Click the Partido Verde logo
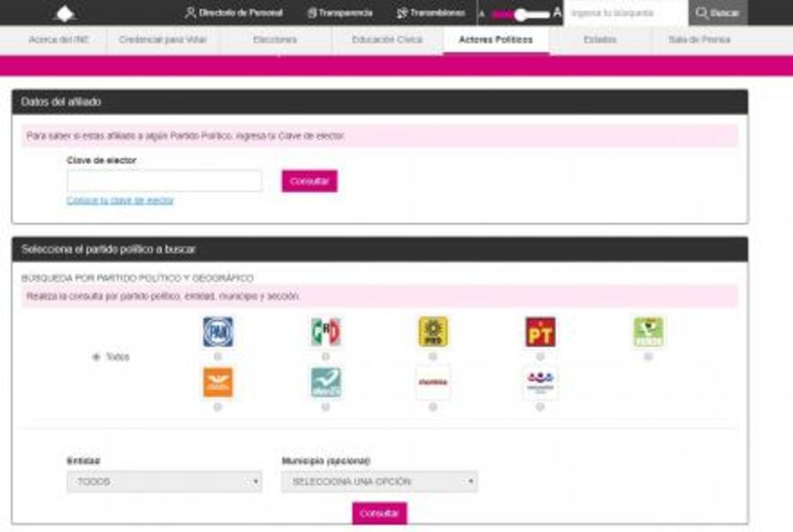 coord(648,332)
